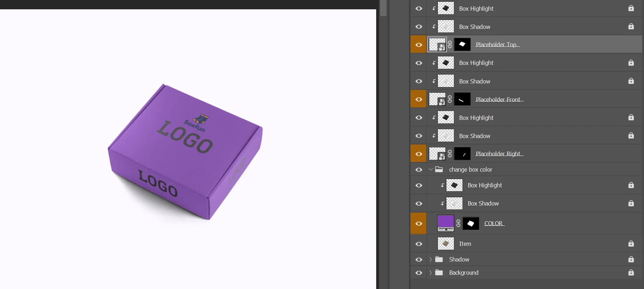
Task: Click the Background group's folder icon
Action: tap(439, 273)
